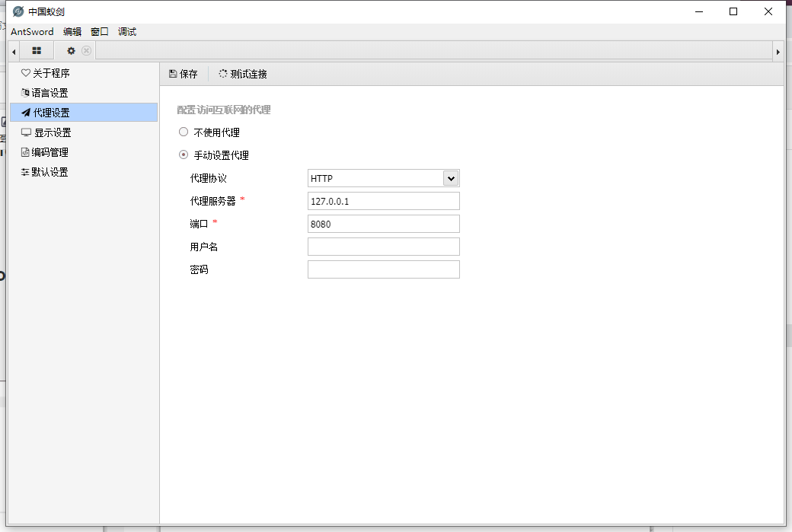792x532 pixels.
Task: Open 关于程序 in the sidebar
Action: point(84,72)
